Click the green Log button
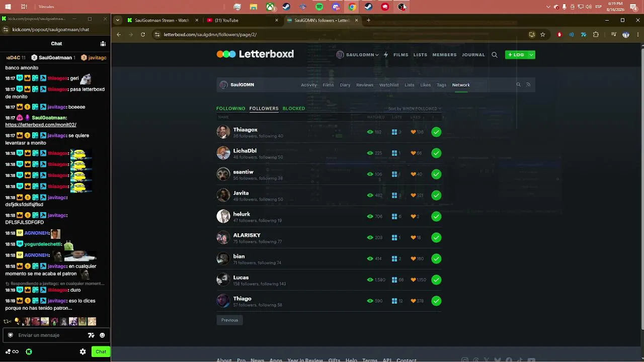 coord(516,55)
